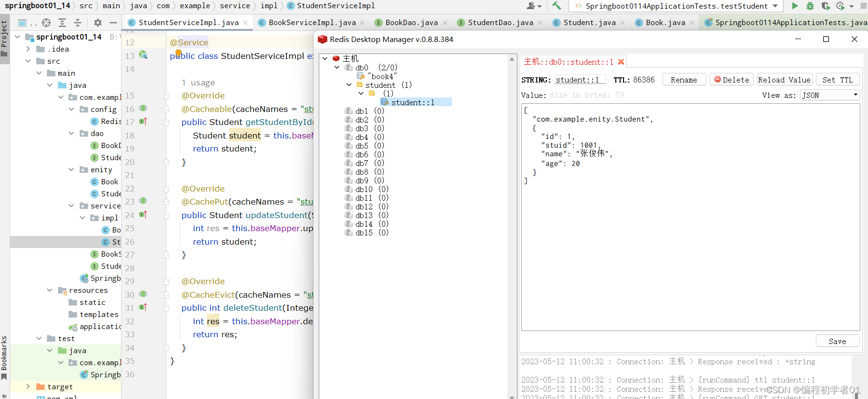Switch to BookServiceImpl.java tab
The image size is (868, 399).
(x=312, y=23)
